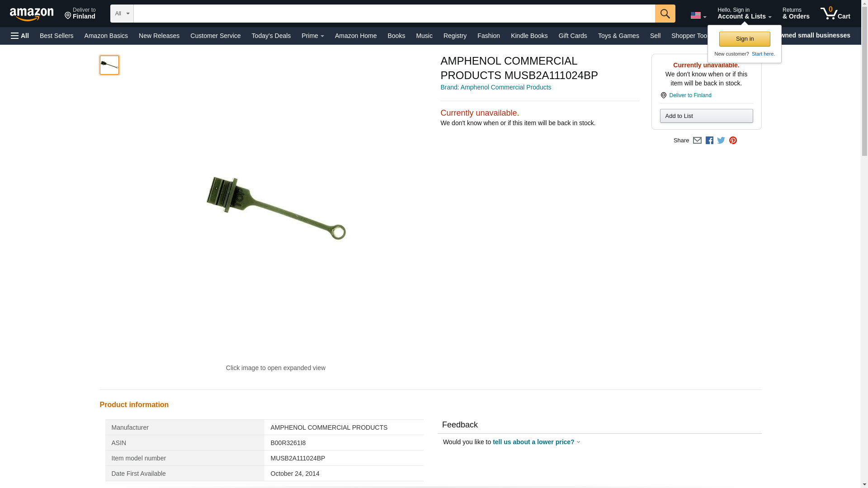The width and height of the screenshot is (868, 488).
Task: Share on Pinterest icon
Action: [x=733, y=141]
